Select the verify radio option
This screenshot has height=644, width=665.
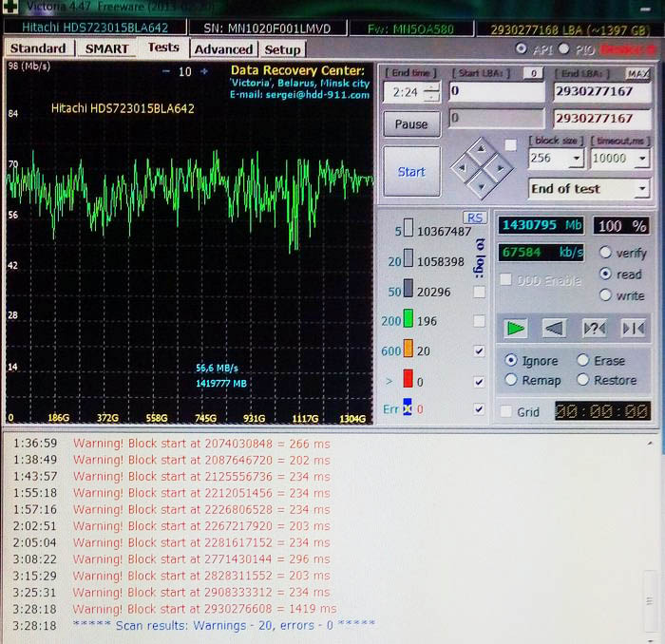click(605, 254)
